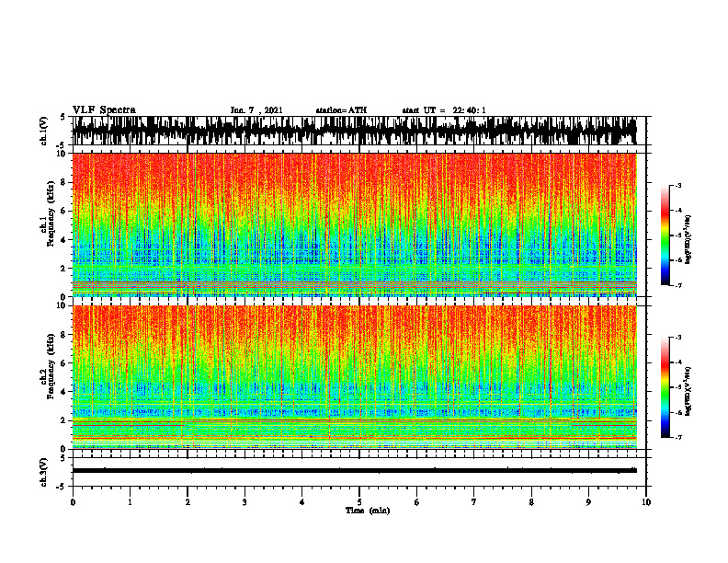The width and height of the screenshot is (728, 563).
Task: Click the "4" kHz tick on the ch.2 frequency axis
Action: [x=63, y=392]
